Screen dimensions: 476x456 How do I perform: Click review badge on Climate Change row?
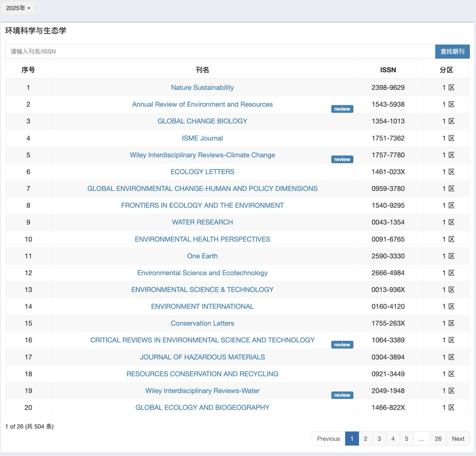342,160
